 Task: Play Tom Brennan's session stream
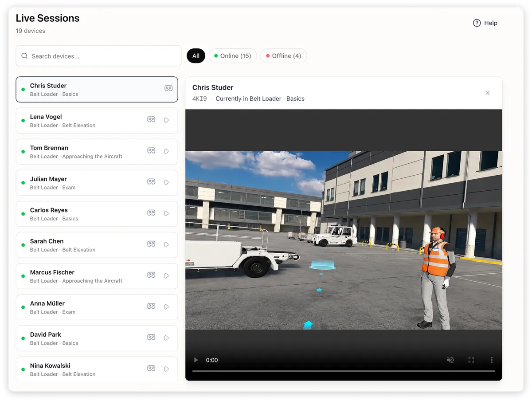point(167,151)
